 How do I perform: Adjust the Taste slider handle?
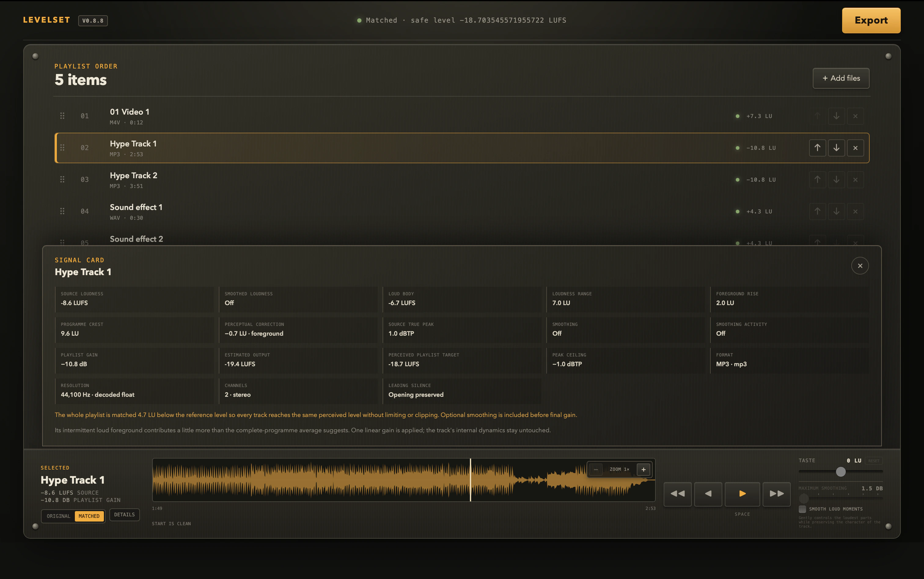pos(841,472)
